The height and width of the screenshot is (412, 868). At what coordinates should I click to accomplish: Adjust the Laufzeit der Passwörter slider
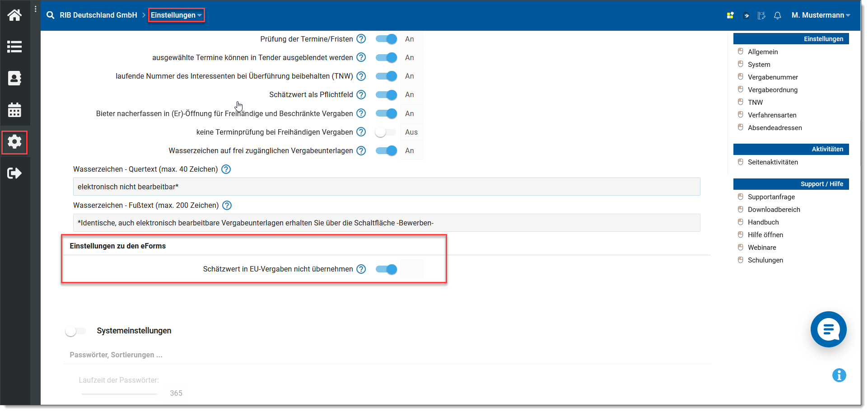[120, 394]
